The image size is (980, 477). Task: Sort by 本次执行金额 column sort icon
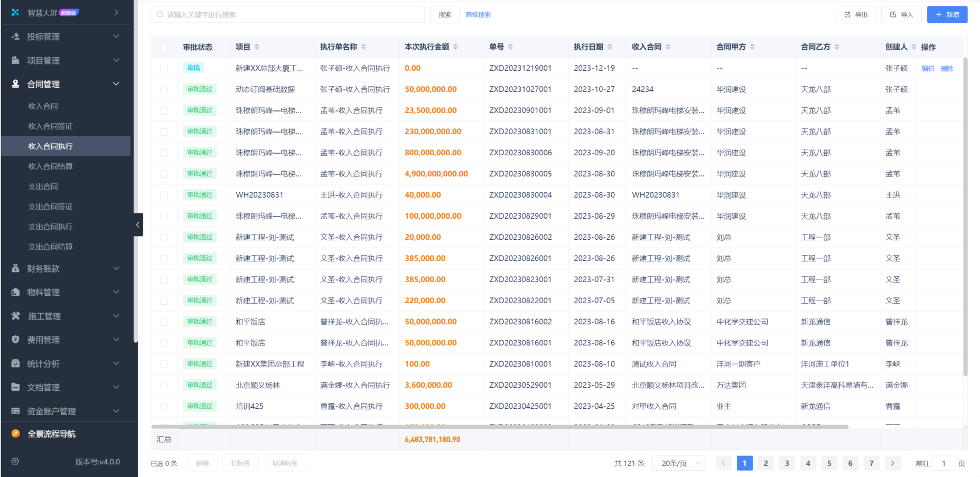[x=455, y=47]
